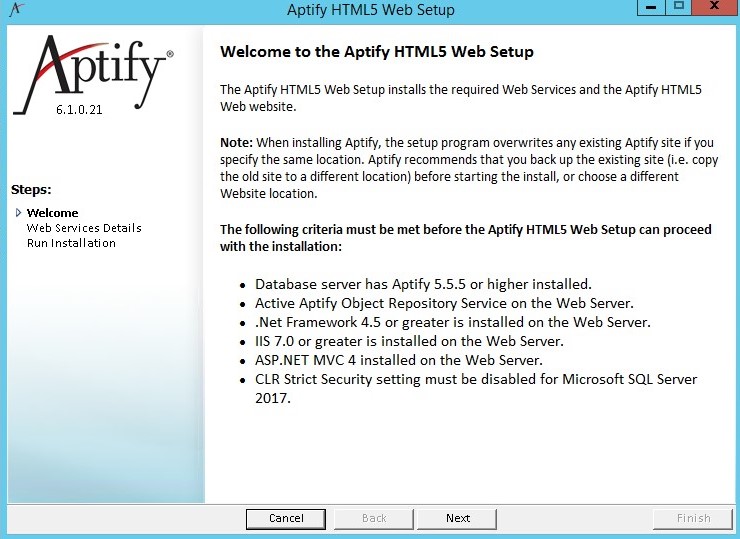Click the triangle marker beside Welcome
740x539 pixels.
18,212
